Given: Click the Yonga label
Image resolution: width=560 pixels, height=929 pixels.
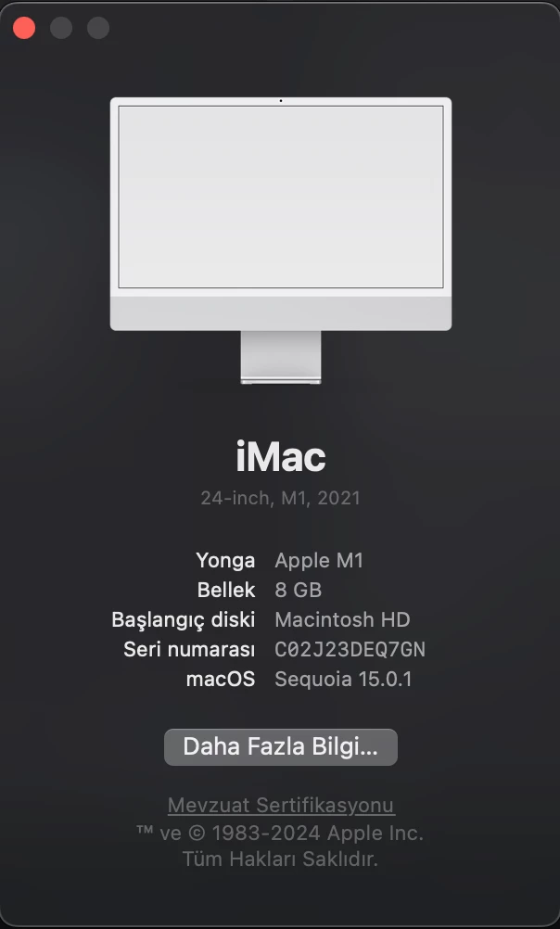Looking at the screenshot, I should tap(225, 561).
